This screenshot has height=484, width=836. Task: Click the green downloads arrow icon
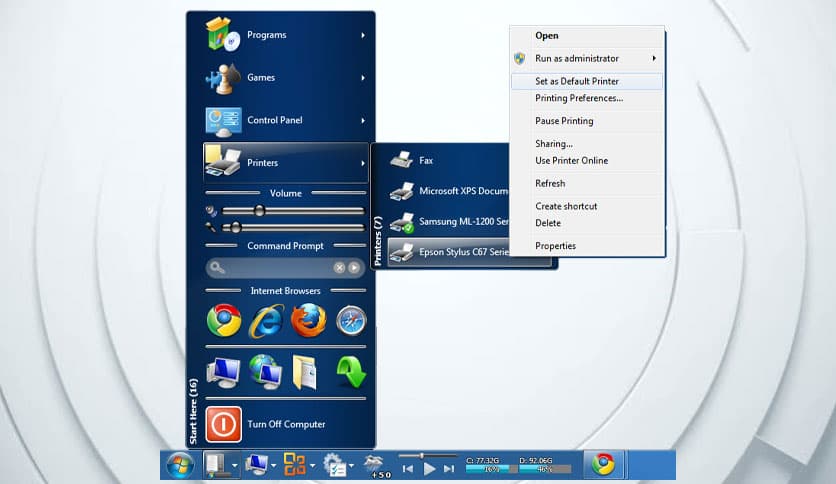(351, 372)
